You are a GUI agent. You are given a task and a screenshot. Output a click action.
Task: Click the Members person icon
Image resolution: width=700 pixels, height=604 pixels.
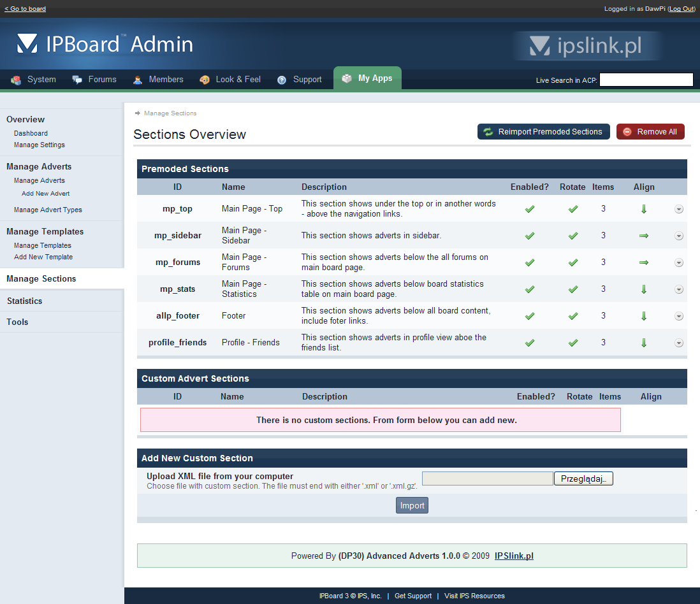coord(138,80)
